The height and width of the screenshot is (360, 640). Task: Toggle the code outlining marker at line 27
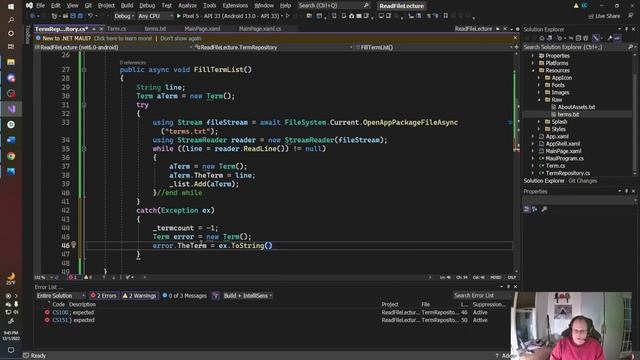(84, 70)
